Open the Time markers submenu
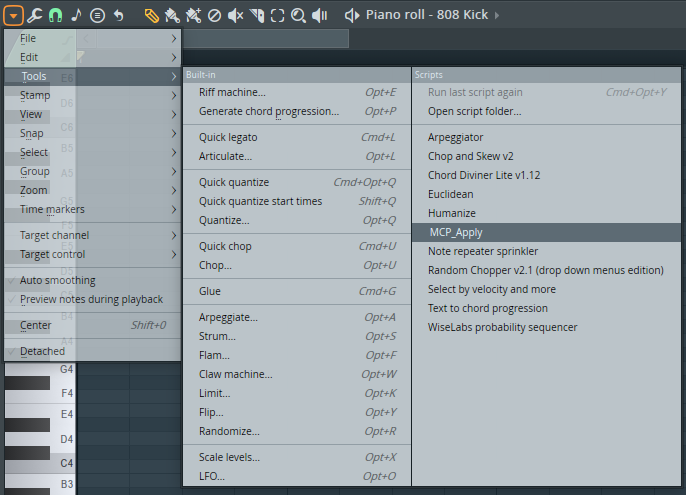Image resolution: width=686 pixels, height=495 pixels. 92,209
